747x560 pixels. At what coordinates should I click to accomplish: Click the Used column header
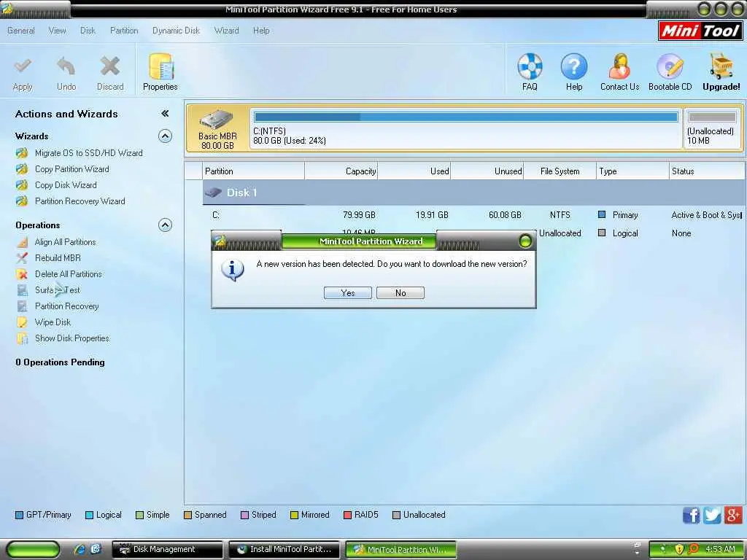click(x=414, y=171)
